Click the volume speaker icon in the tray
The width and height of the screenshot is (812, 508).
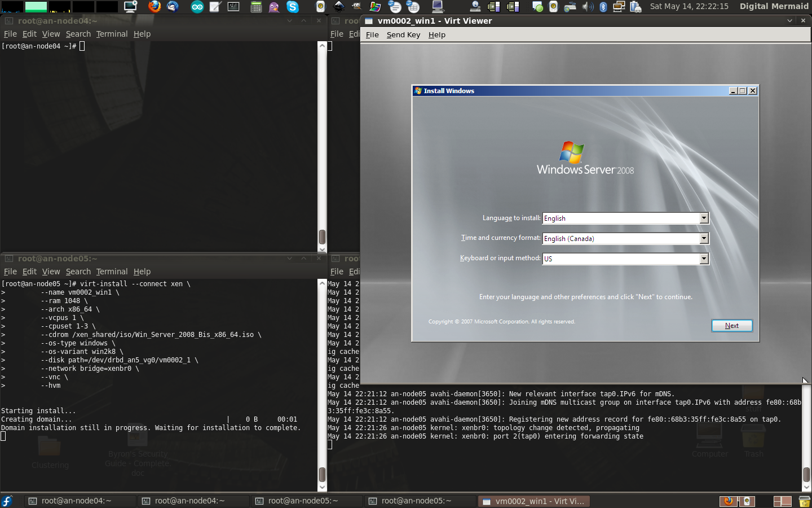coord(588,7)
